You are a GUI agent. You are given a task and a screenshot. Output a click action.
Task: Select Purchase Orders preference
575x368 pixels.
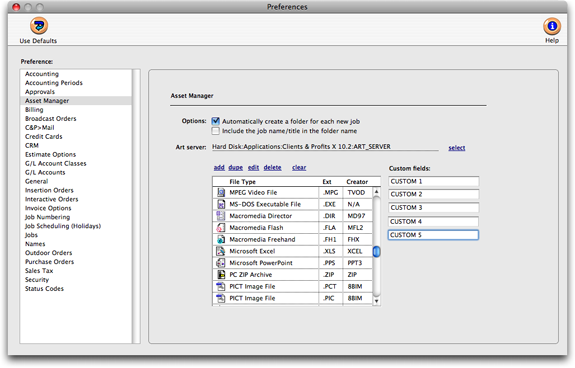click(76, 262)
